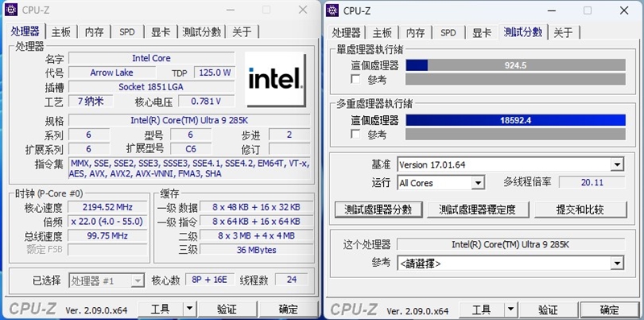The height and width of the screenshot is (320, 644).
Task: Click the 工艺 value 7 纳米
Action: click(90, 102)
